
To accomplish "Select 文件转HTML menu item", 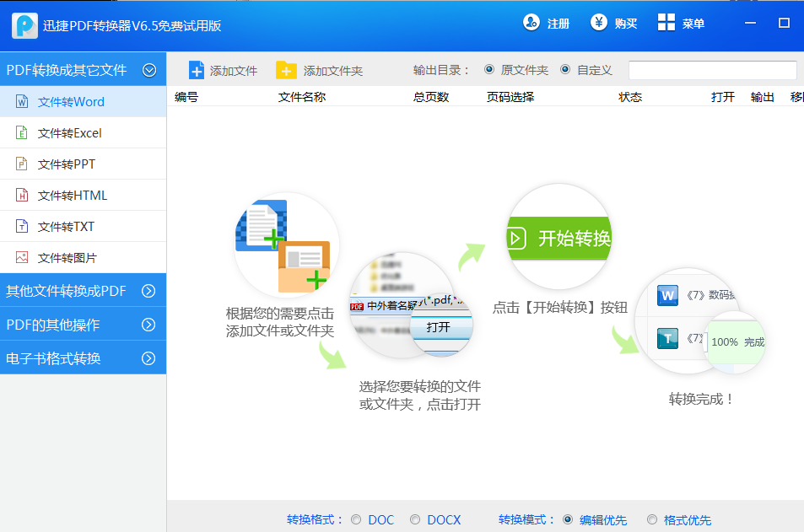I will [x=83, y=196].
